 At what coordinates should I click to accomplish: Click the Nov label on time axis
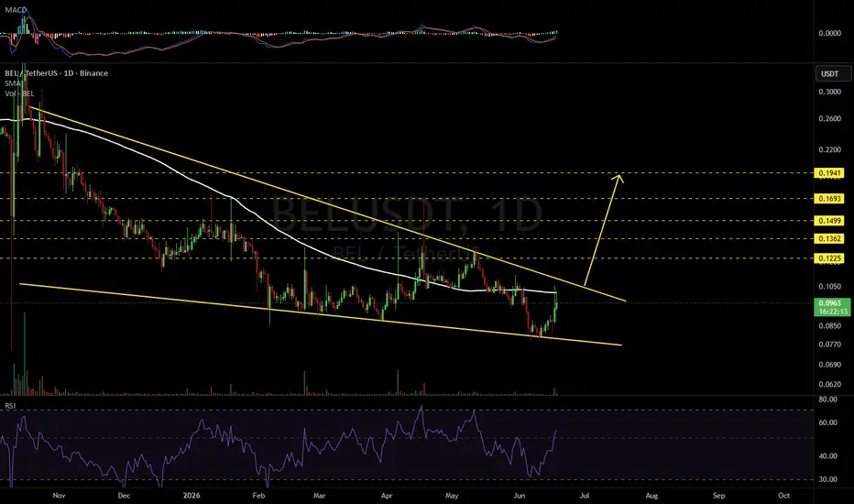[59, 496]
